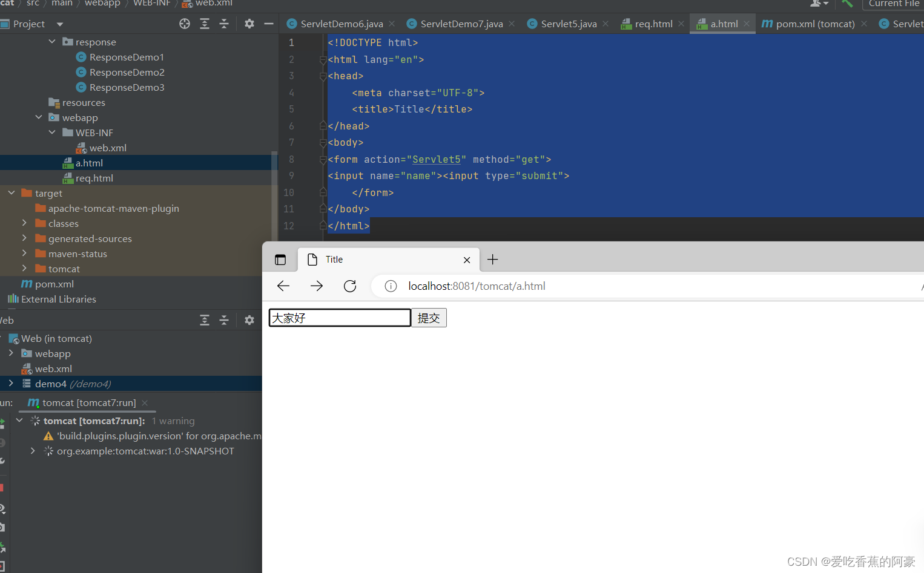Close the ServletDemo6.java tab
This screenshot has height=573, width=924.
click(x=392, y=24)
